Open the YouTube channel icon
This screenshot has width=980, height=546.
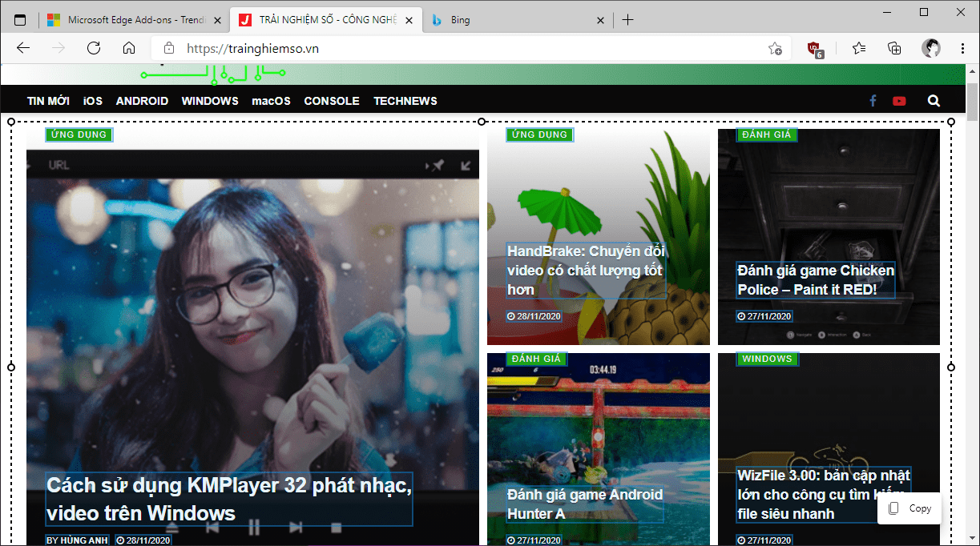[899, 101]
